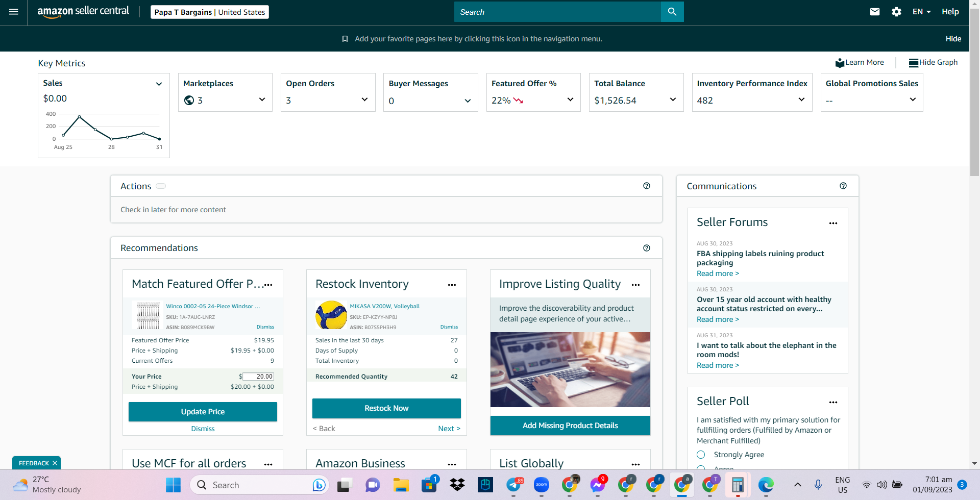Read more about 15 year old account post
The width and height of the screenshot is (980, 500).
pos(718,319)
